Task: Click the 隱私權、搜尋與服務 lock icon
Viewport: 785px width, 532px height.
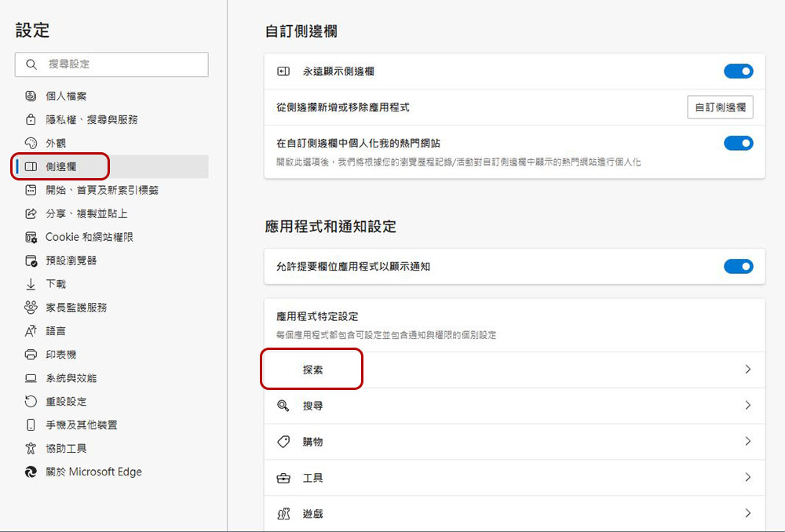Action: [31, 119]
